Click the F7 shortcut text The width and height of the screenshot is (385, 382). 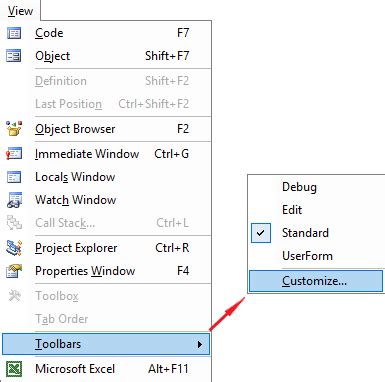tap(183, 33)
